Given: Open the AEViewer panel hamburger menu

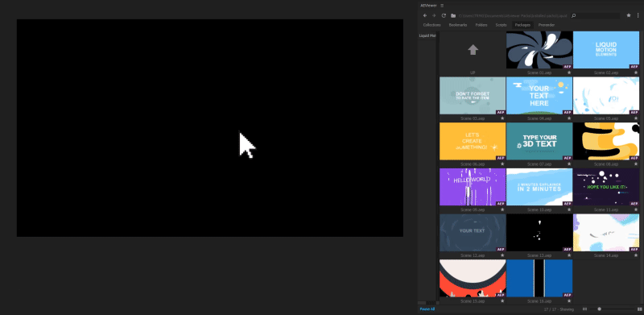Looking at the screenshot, I should tap(442, 6).
